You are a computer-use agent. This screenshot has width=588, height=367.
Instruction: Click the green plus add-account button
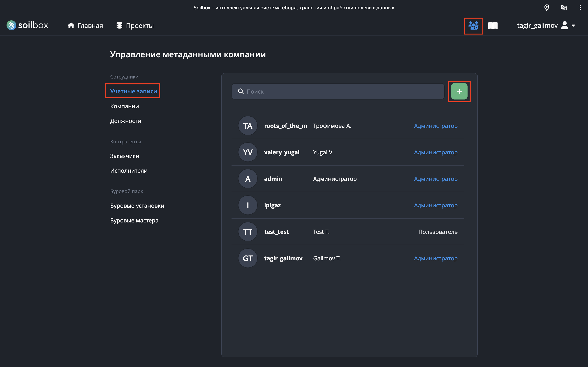pyautogui.click(x=459, y=91)
